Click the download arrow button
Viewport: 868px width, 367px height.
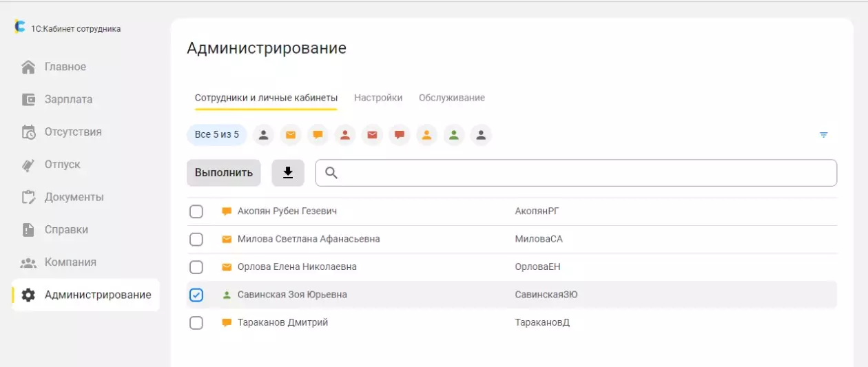(288, 173)
